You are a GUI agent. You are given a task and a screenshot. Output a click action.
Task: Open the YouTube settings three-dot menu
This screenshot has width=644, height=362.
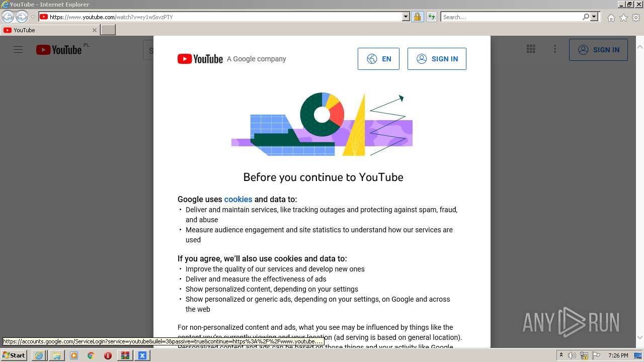(x=555, y=49)
